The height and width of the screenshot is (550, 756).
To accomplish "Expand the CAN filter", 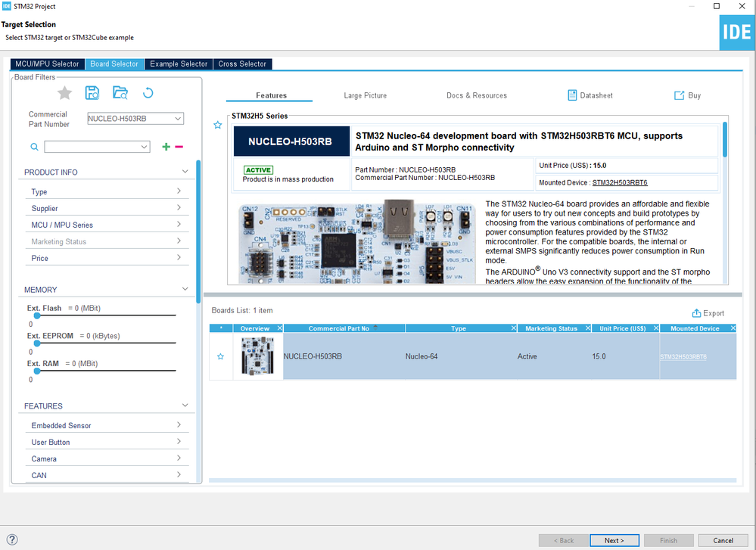I will (x=179, y=475).
